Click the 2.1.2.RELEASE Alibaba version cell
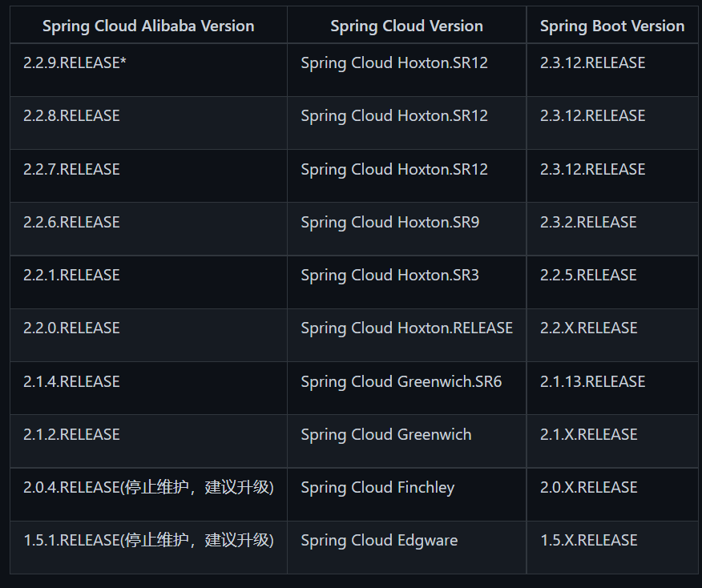Viewport: 702px width, 588px height. pos(148,441)
